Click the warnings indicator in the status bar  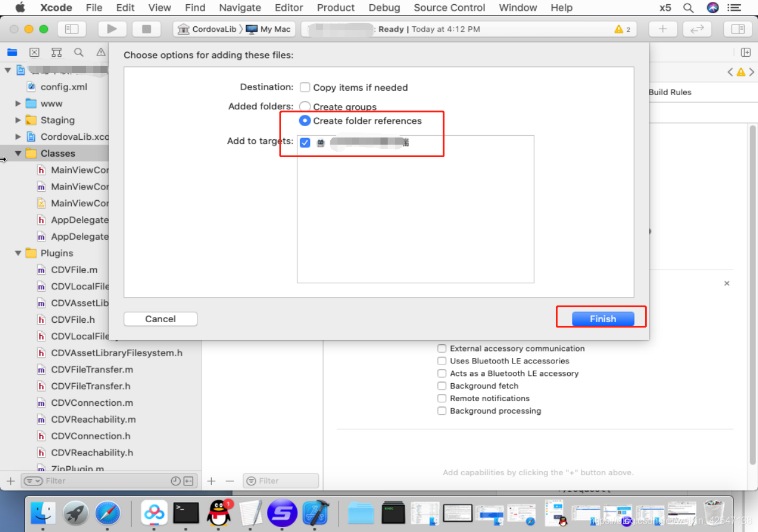622,29
